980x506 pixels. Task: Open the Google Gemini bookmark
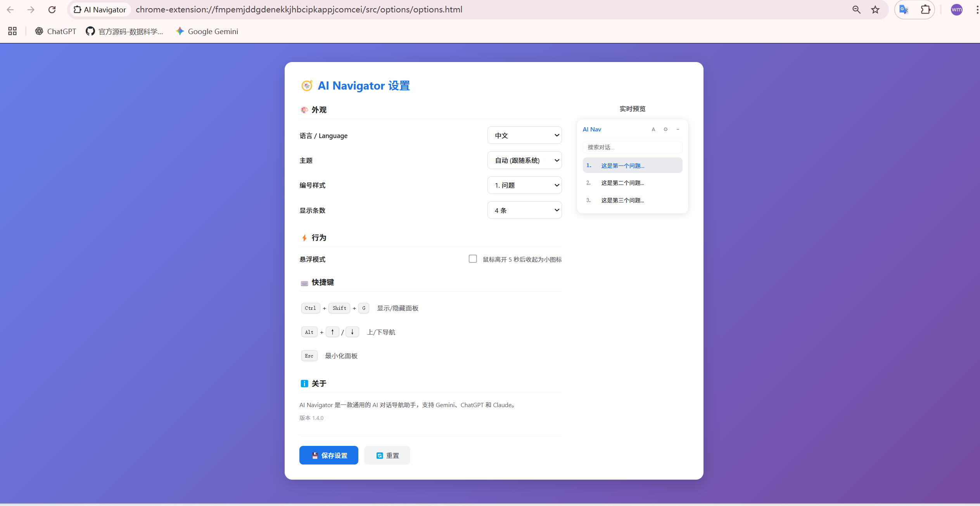pos(207,31)
